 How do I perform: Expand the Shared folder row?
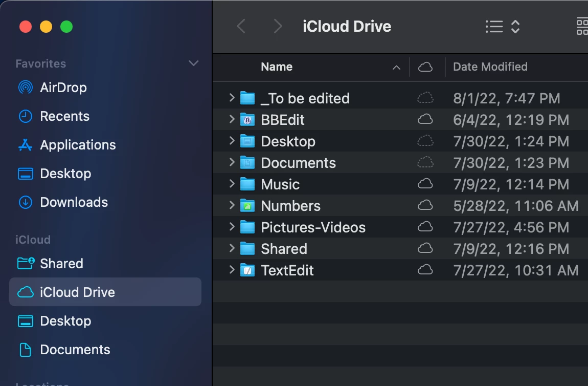[x=232, y=248]
